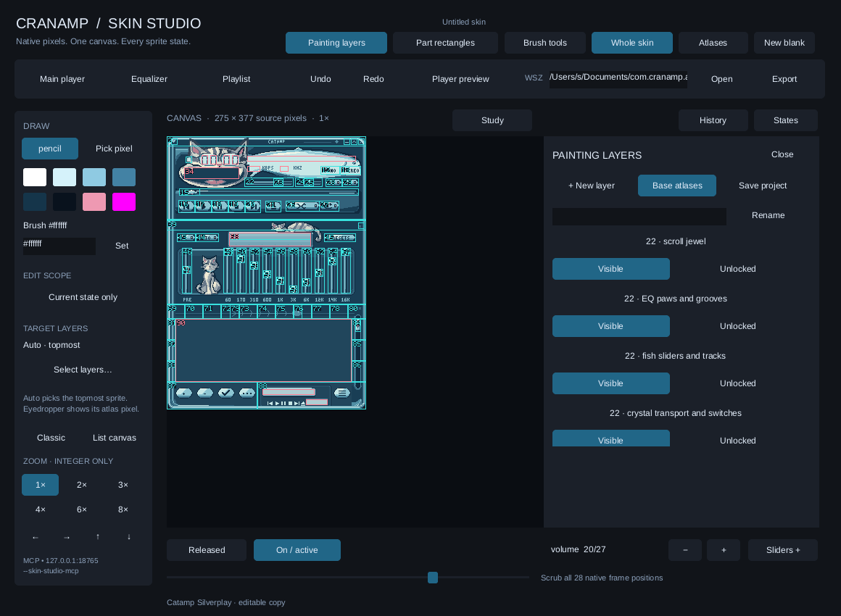Click Save project button
841x616 pixels.
tap(763, 186)
